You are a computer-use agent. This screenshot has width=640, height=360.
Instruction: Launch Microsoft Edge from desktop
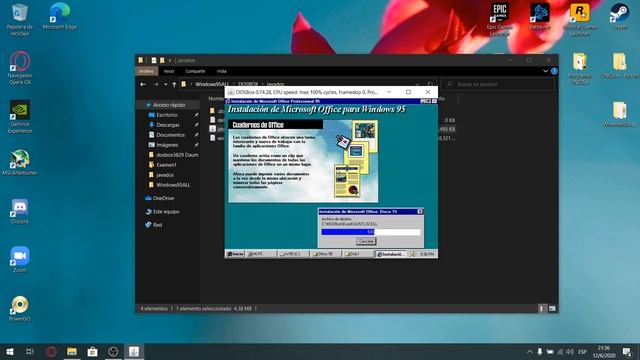point(60,16)
